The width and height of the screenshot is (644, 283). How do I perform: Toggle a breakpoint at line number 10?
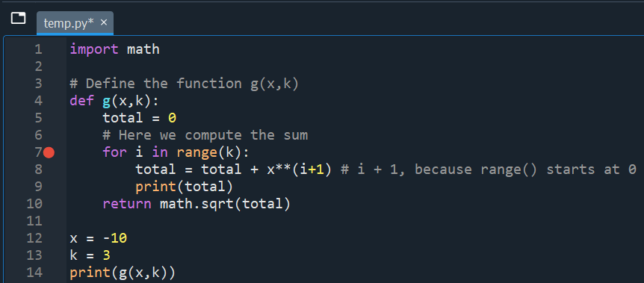click(34, 204)
